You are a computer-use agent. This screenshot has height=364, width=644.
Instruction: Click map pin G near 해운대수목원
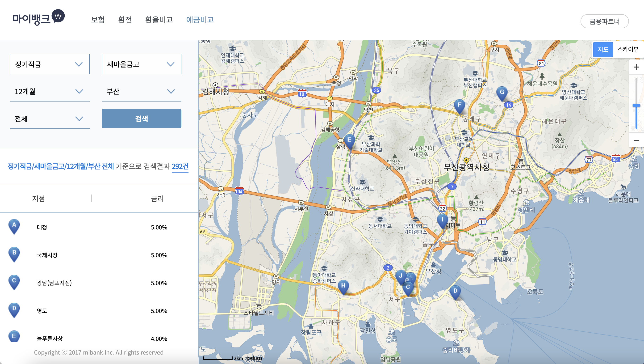tap(502, 94)
